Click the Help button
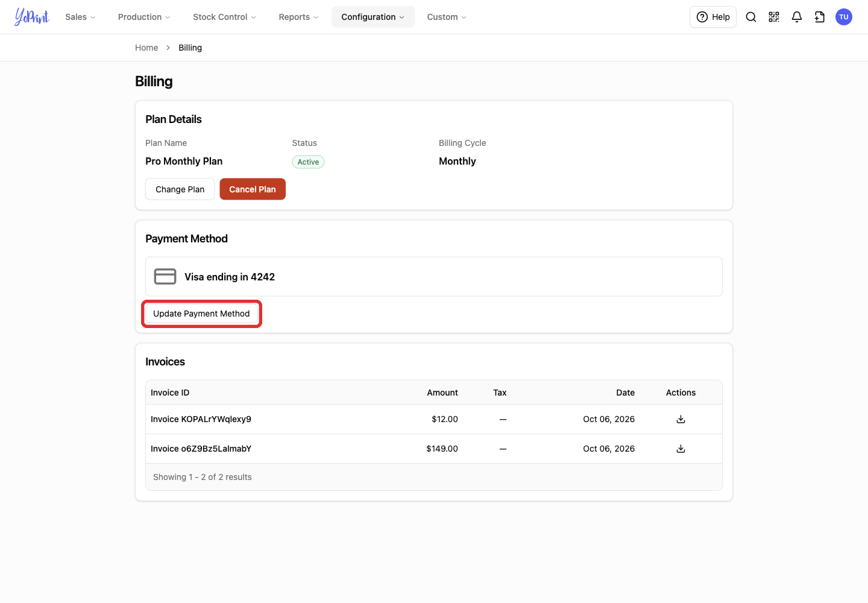 (x=713, y=17)
